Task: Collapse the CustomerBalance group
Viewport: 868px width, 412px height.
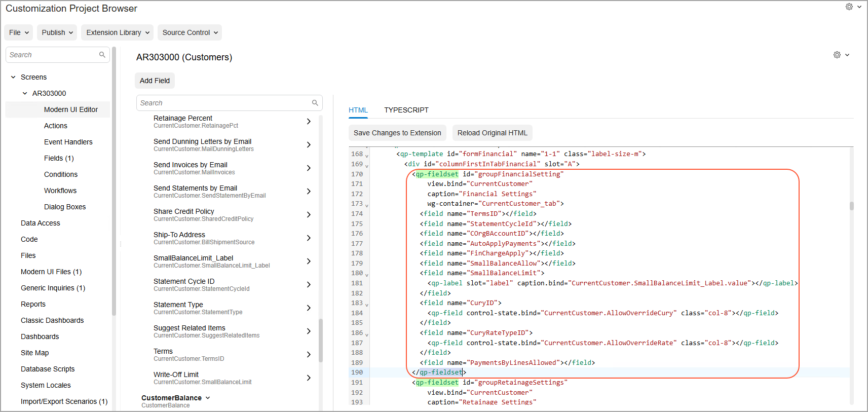Action: [208, 398]
